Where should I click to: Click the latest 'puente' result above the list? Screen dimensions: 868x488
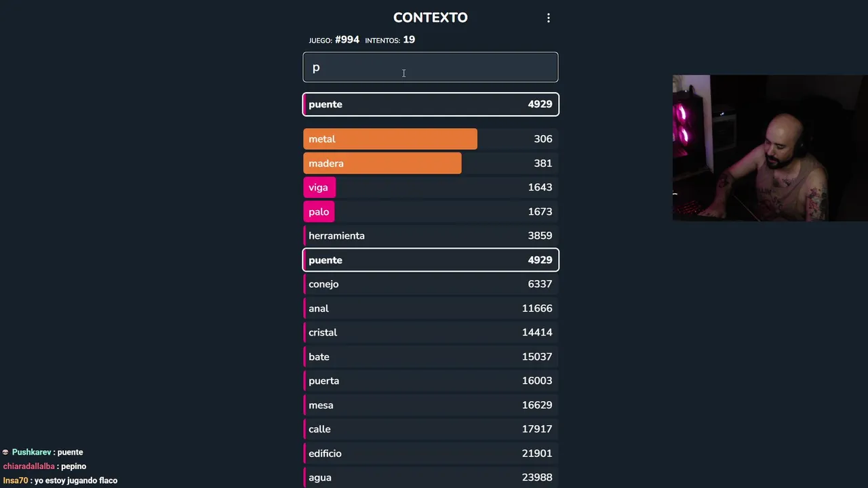pos(430,104)
